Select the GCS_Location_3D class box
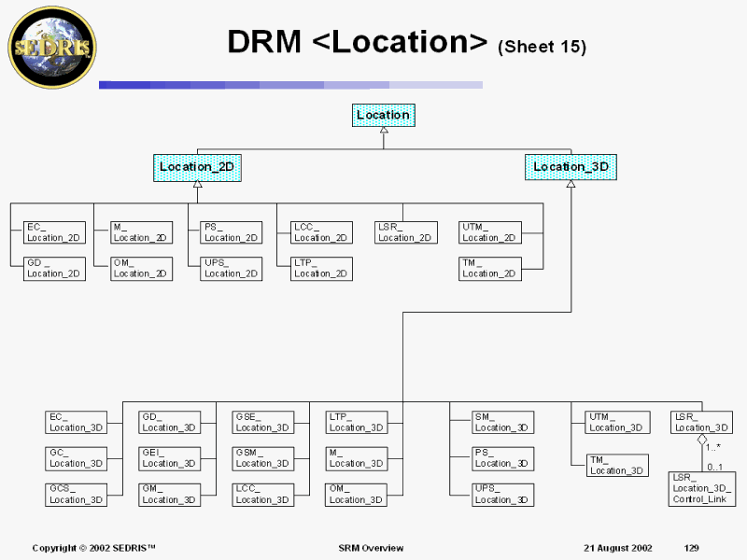The width and height of the screenshot is (747, 560). pyautogui.click(x=76, y=495)
